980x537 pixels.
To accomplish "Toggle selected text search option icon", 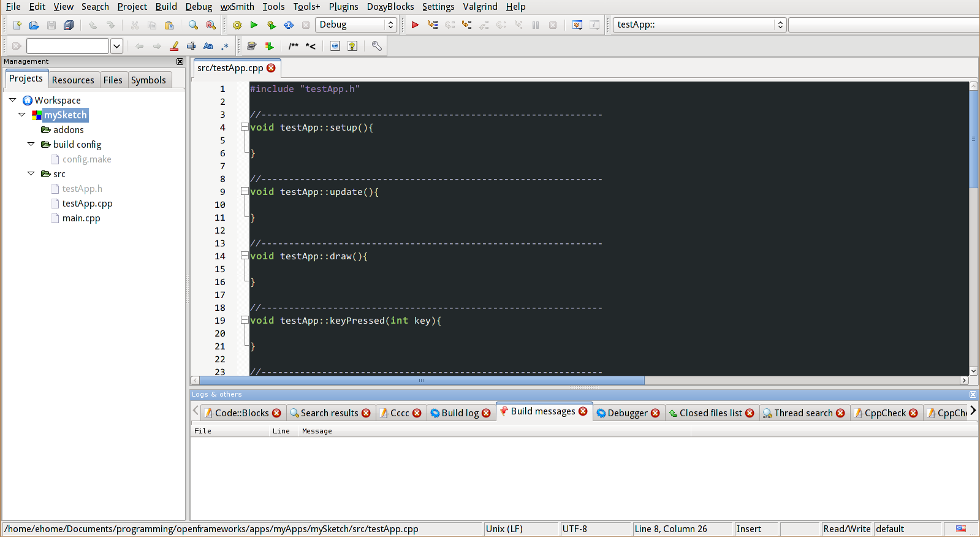I will [191, 46].
